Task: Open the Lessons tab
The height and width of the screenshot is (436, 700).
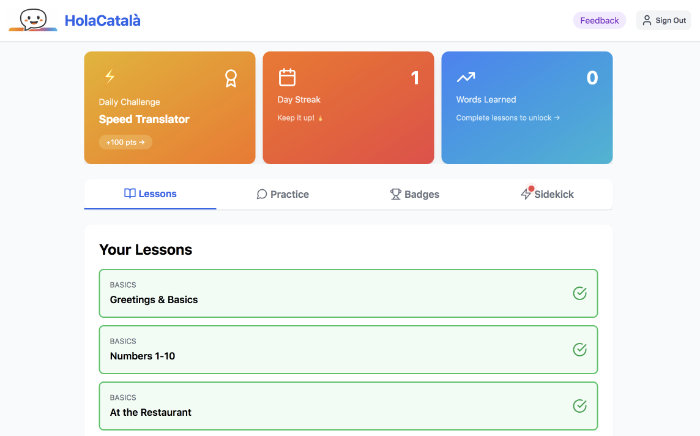Action: pos(150,194)
